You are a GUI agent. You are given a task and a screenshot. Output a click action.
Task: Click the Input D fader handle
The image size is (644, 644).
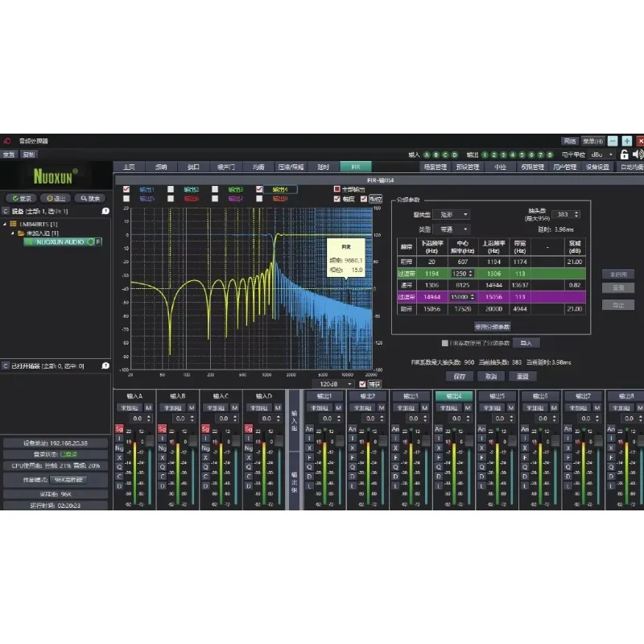point(279,441)
